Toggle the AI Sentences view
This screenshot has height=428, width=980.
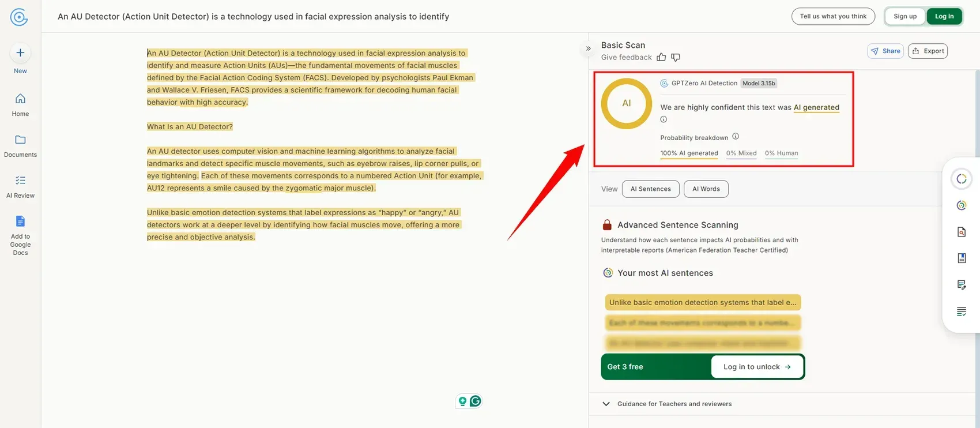650,189
